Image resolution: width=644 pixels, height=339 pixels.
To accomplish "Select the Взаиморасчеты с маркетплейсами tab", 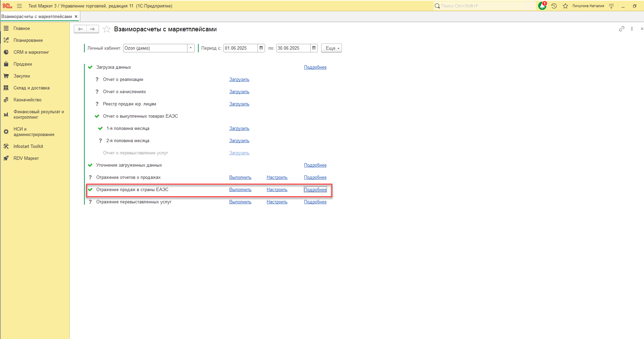I will (x=37, y=16).
